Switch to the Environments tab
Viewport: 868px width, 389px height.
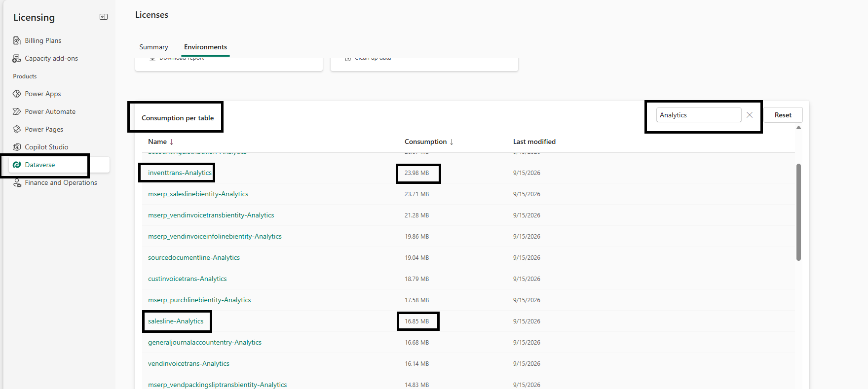(205, 47)
